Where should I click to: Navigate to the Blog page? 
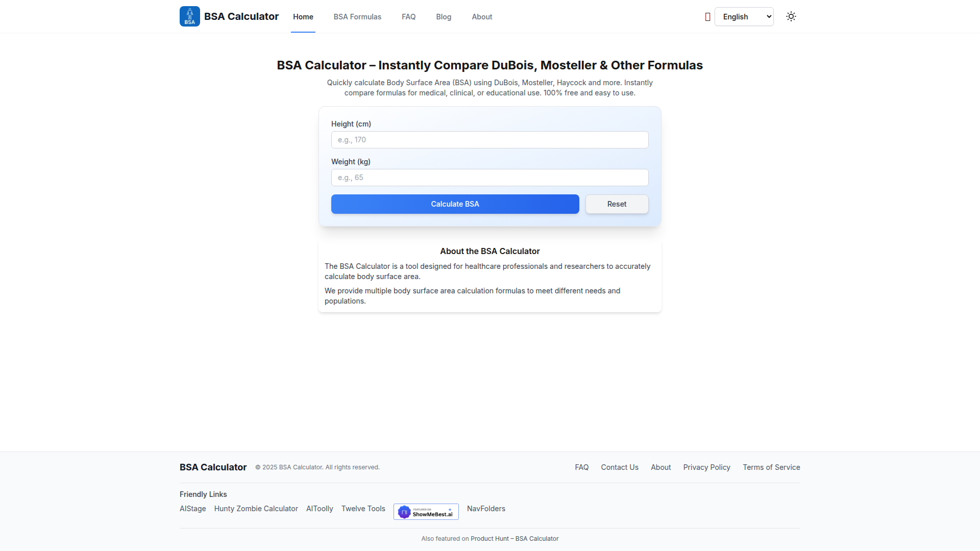point(444,17)
